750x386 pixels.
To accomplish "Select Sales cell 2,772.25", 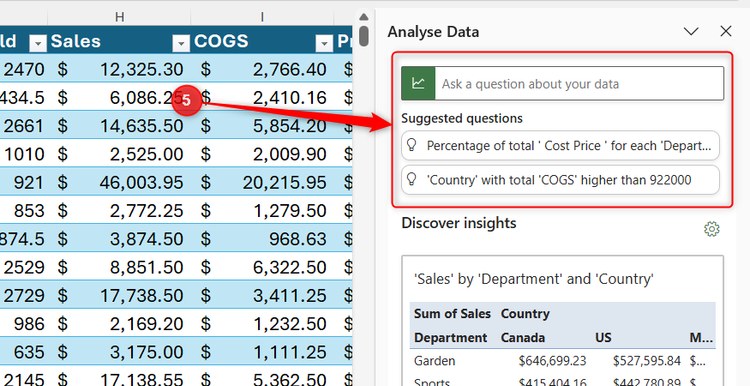I will click(119, 210).
